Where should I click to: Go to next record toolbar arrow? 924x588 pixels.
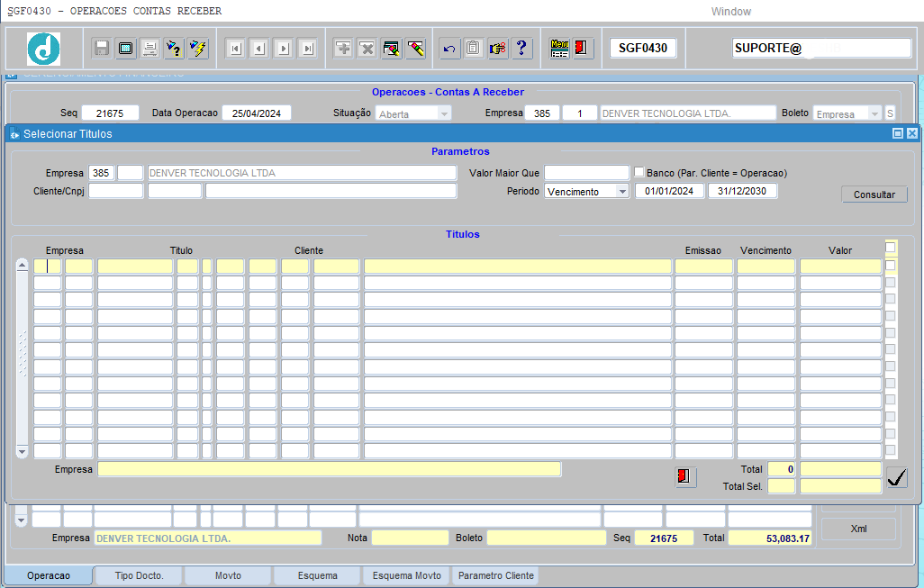(x=284, y=49)
